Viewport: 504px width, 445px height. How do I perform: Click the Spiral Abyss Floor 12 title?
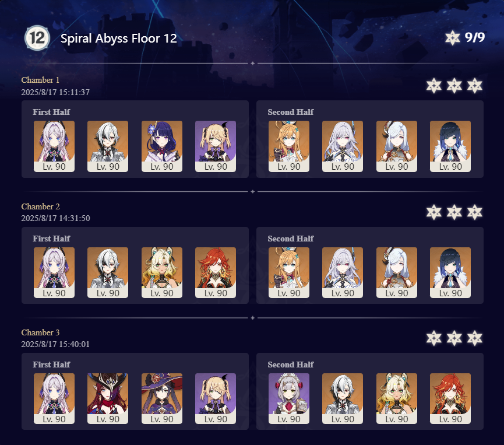pyautogui.click(x=119, y=38)
